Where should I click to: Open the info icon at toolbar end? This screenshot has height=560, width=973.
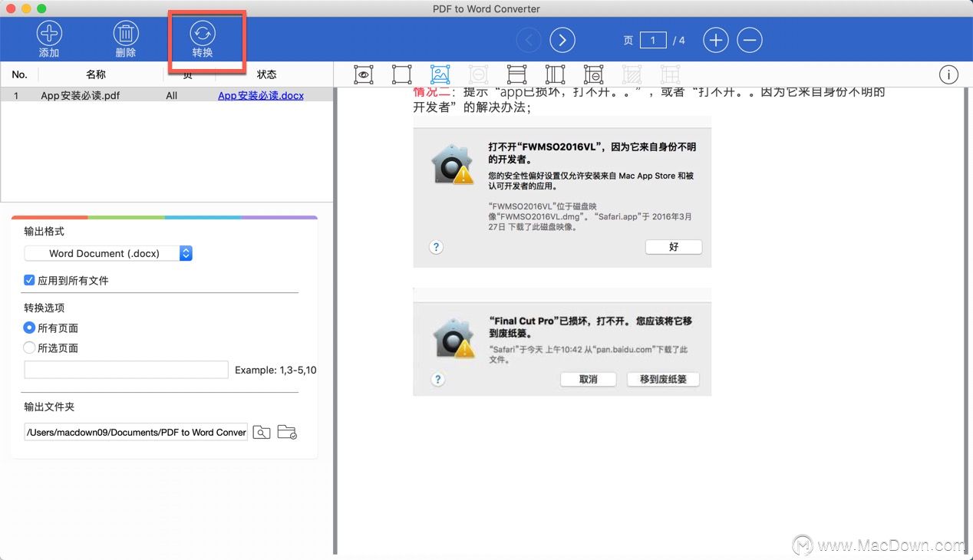click(x=948, y=74)
